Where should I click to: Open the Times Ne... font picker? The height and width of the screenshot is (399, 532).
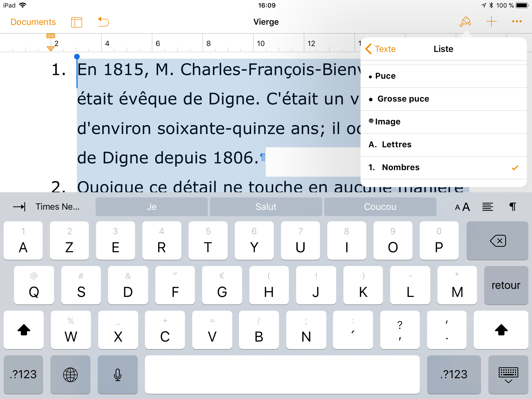click(x=57, y=207)
